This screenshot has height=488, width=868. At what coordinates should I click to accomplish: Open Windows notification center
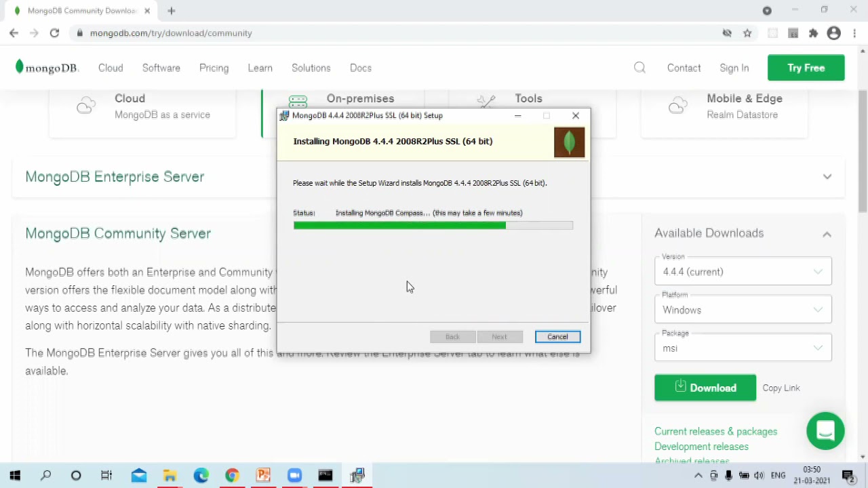click(848, 476)
